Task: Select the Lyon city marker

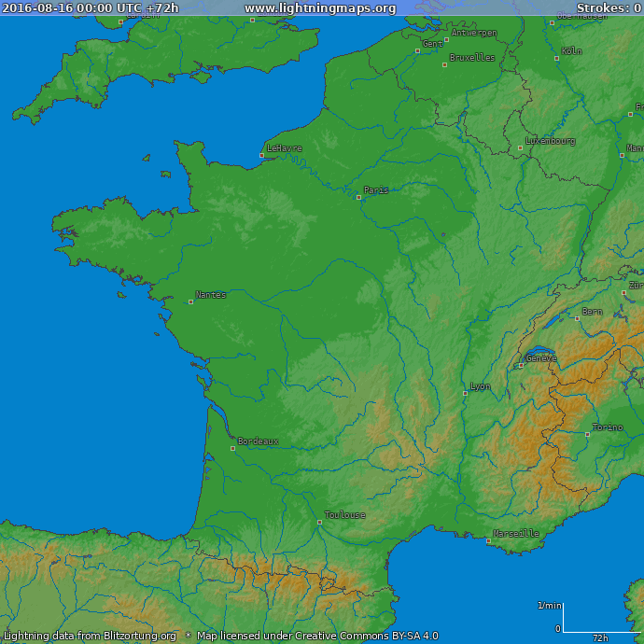Action: coord(465,393)
